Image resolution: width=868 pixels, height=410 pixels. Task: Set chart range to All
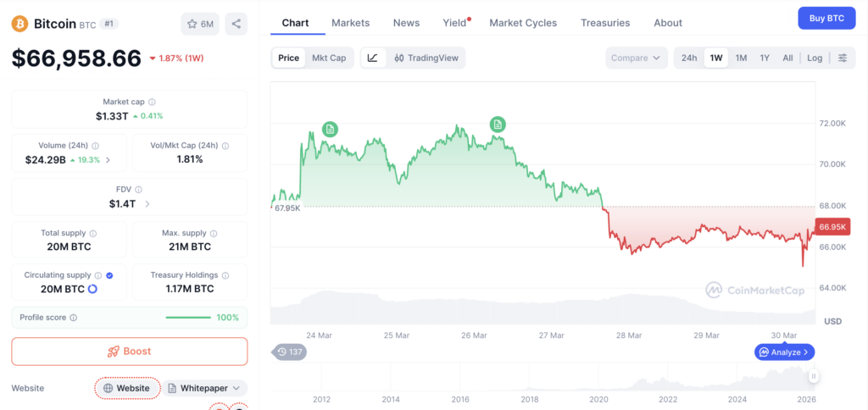787,58
